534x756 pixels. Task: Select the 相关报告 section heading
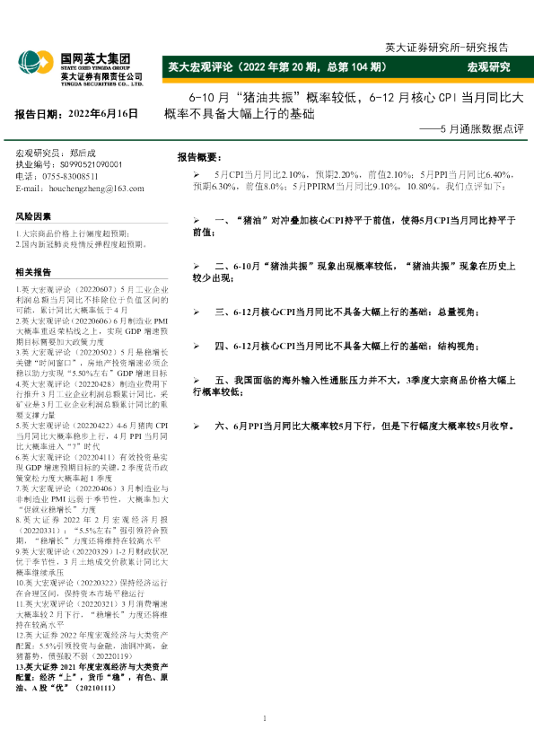[33, 272]
